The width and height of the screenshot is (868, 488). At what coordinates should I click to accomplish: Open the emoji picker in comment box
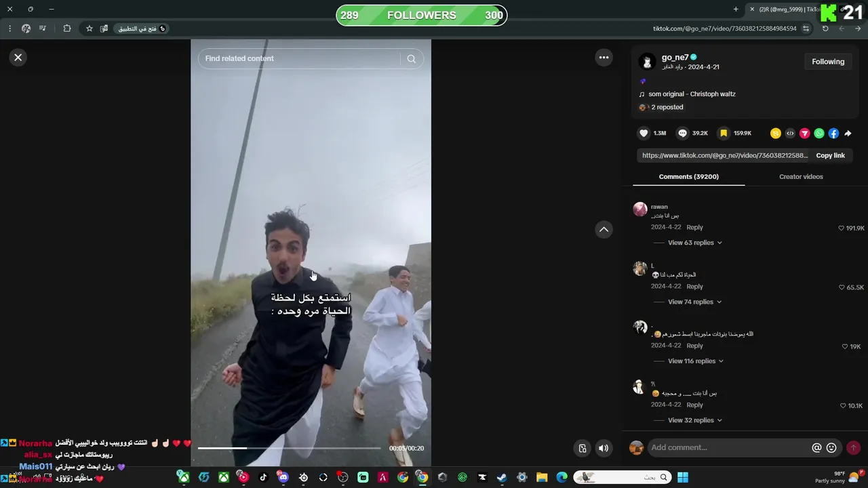831,448
